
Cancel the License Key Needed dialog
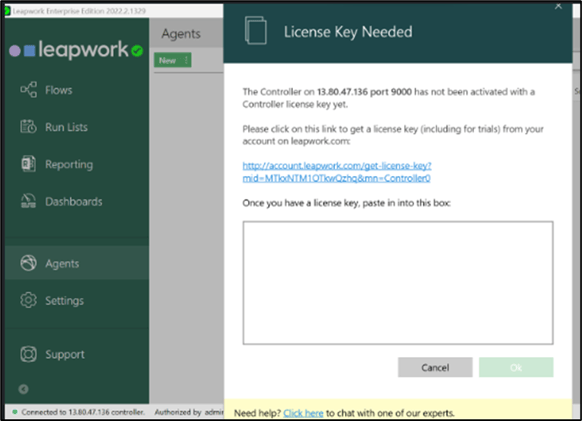pyautogui.click(x=435, y=367)
